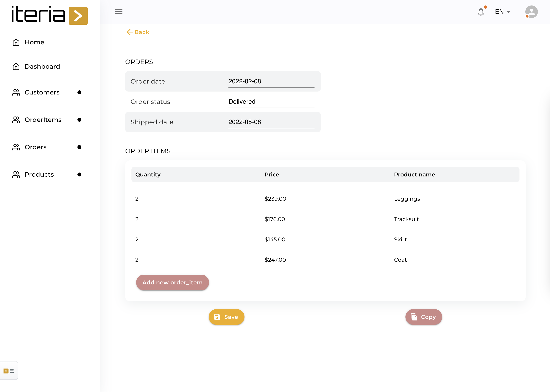
Task: Open the OrderItems sidebar item
Action: (x=43, y=120)
